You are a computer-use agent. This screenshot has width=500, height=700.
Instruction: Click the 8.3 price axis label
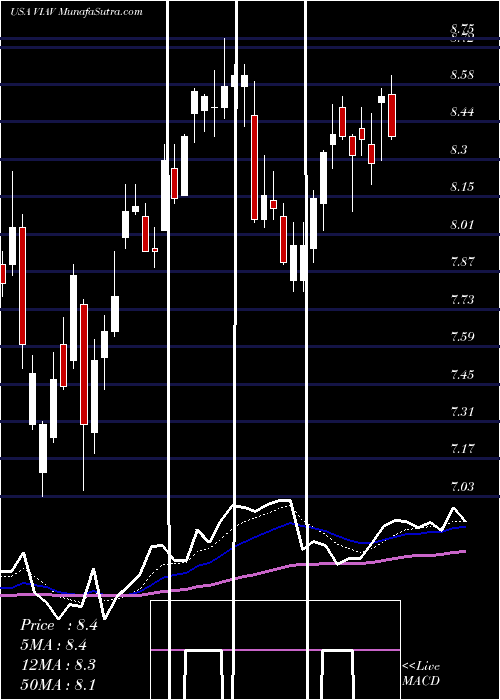click(459, 149)
